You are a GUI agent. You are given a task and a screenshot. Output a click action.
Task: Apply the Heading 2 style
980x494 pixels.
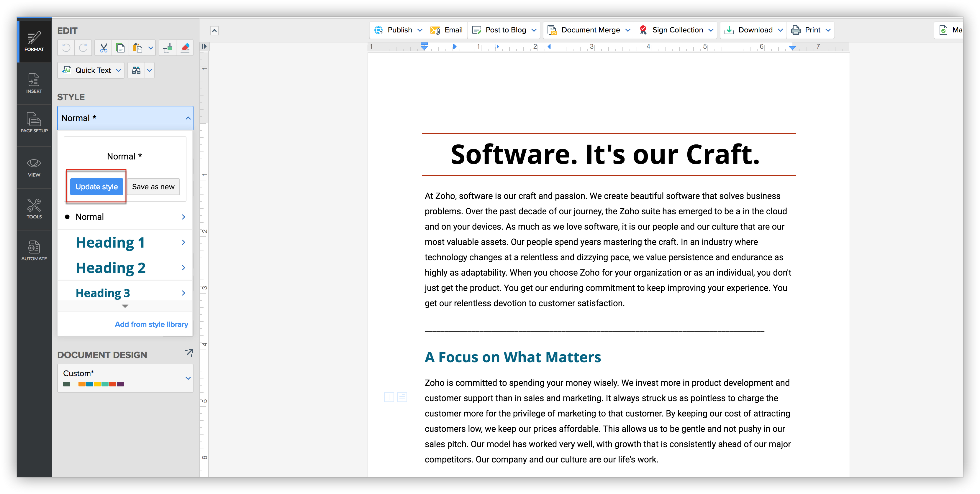tap(111, 268)
